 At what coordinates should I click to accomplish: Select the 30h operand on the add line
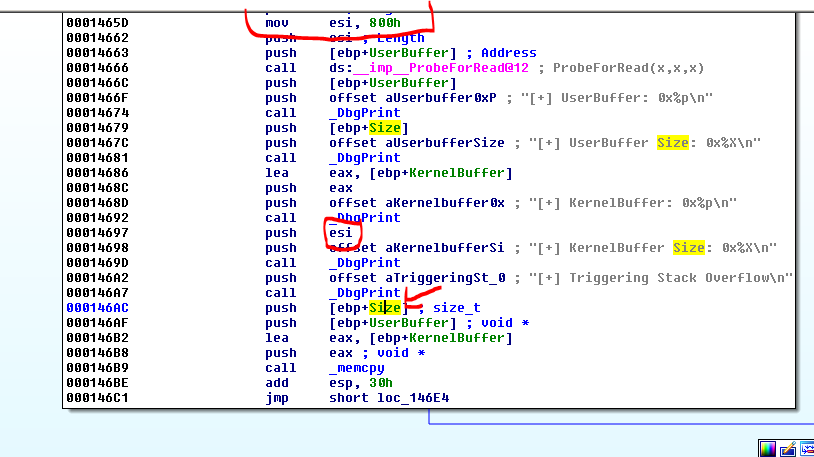click(x=379, y=383)
